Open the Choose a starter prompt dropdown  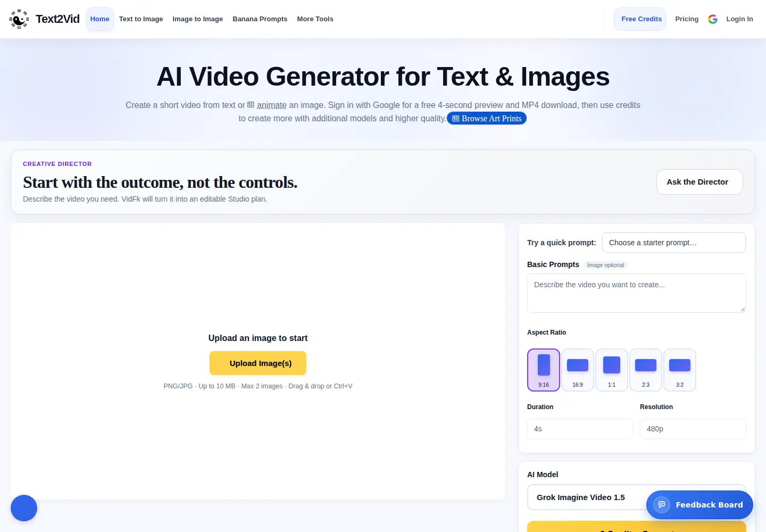(674, 243)
